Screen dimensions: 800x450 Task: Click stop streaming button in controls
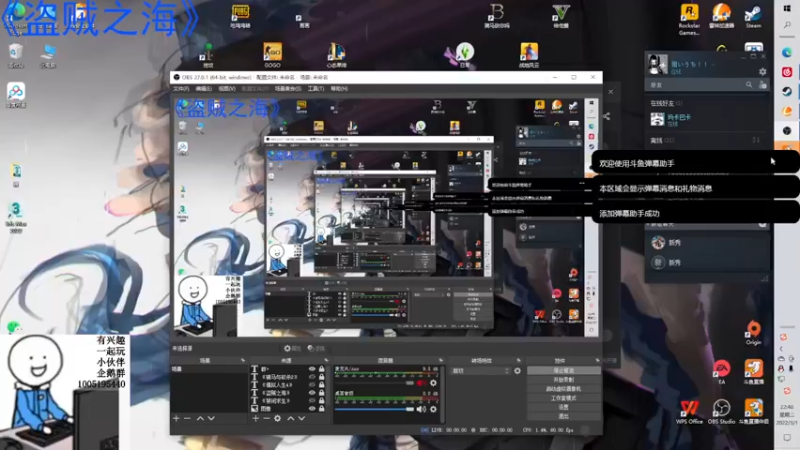564,370
